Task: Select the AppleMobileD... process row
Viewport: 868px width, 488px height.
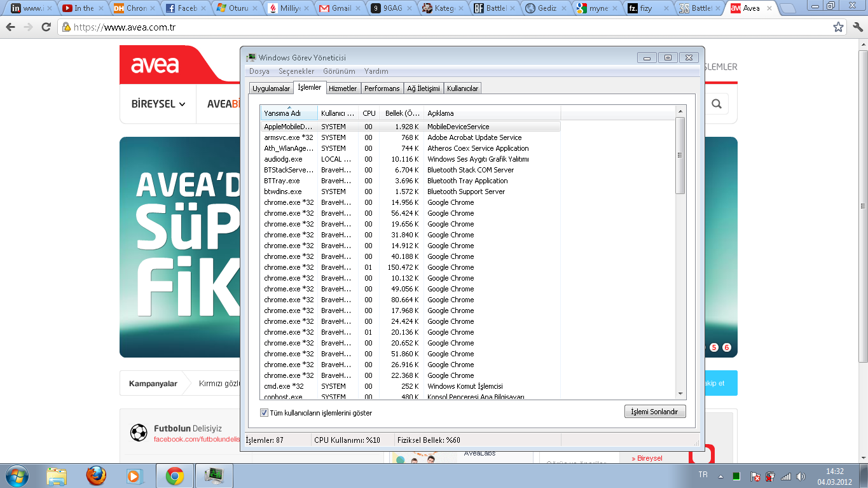Action: (x=411, y=127)
